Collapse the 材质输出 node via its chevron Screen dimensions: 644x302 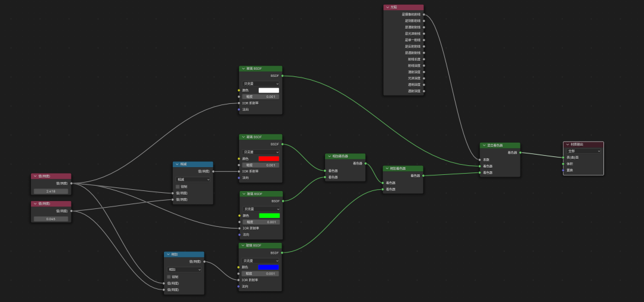coord(567,144)
